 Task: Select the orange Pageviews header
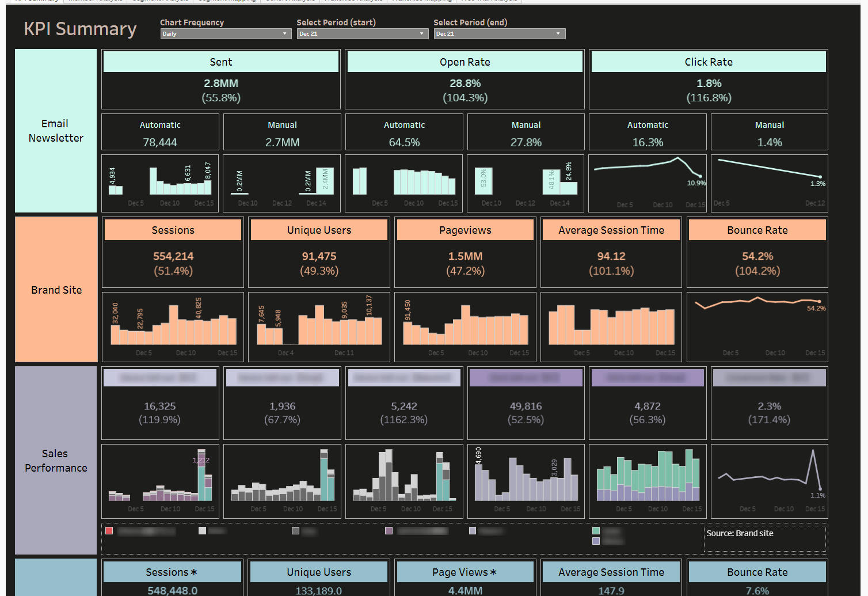(465, 230)
